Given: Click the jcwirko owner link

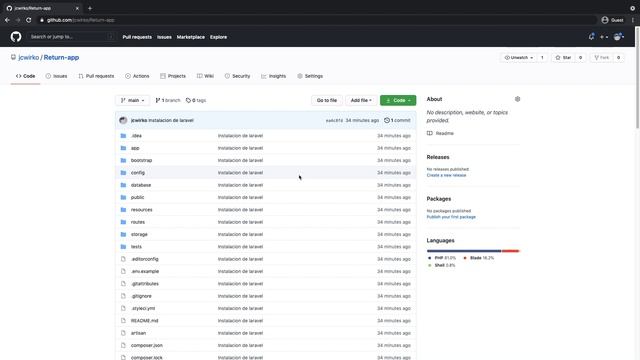Looking at the screenshot, I should pyautogui.click(x=29, y=58).
